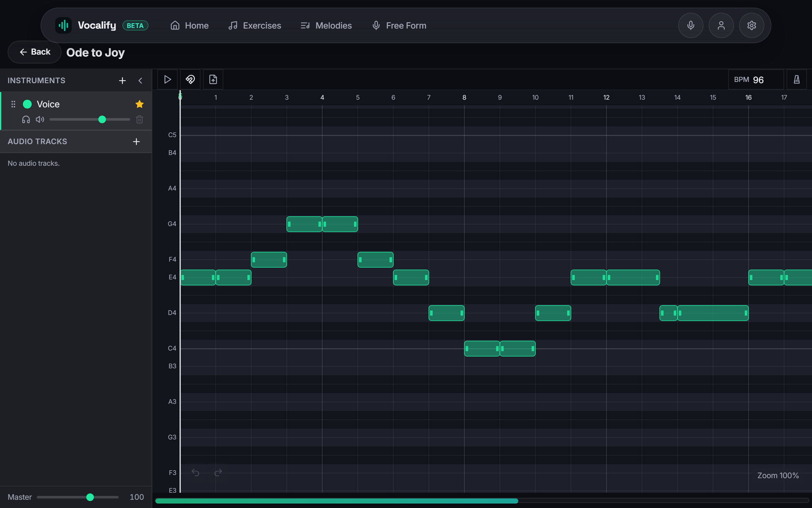This screenshot has width=812, height=508.
Task: Select the D4 note at bar 7
Action: click(447, 313)
